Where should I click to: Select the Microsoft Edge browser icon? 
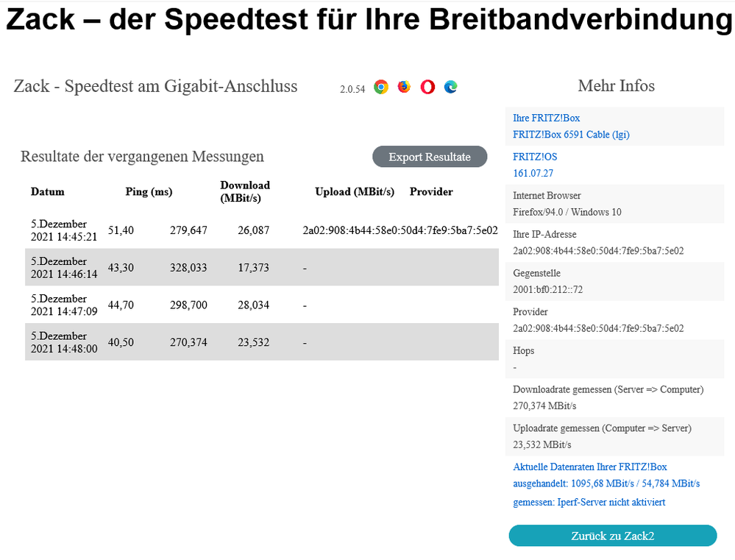coord(450,86)
